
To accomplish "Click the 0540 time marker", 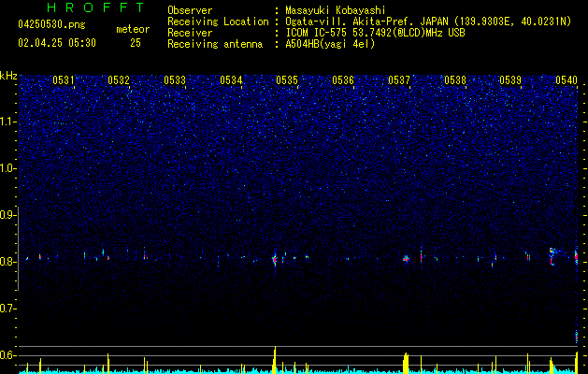I will pos(566,80).
